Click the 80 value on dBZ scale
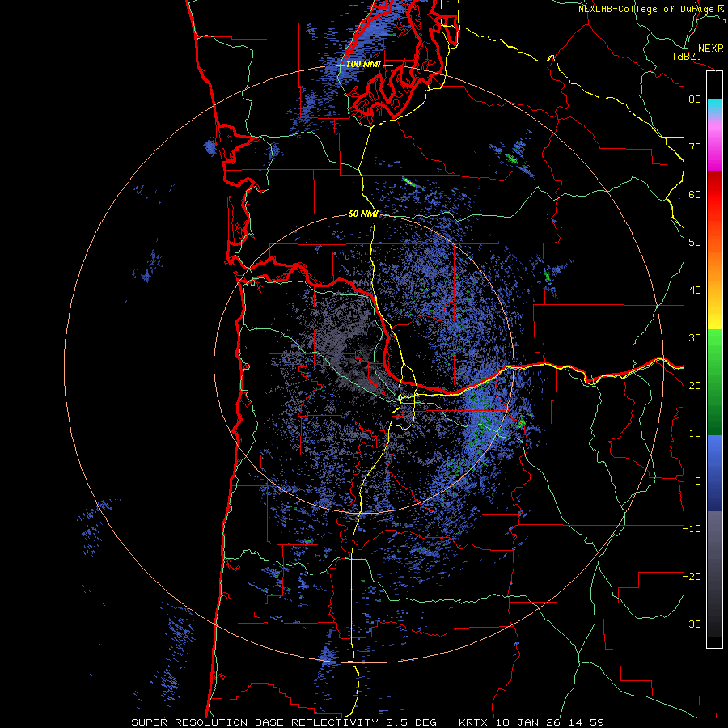 pos(695,99)
